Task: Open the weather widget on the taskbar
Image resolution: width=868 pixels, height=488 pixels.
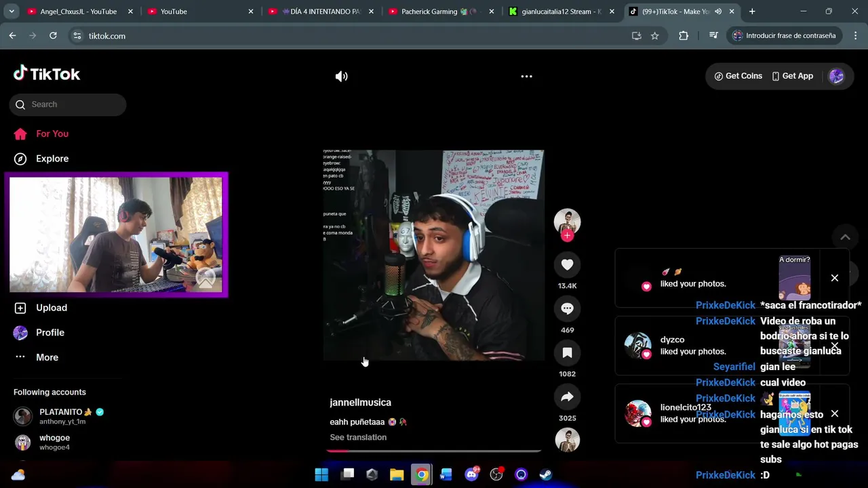Action: (x=18, y=475)
